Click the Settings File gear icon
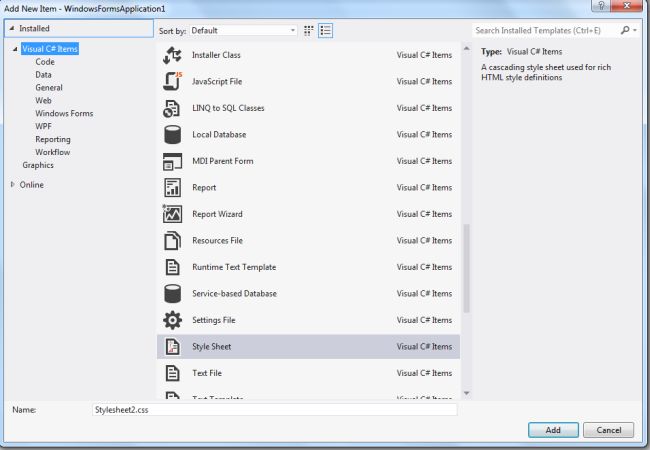 tap(172, 320)
